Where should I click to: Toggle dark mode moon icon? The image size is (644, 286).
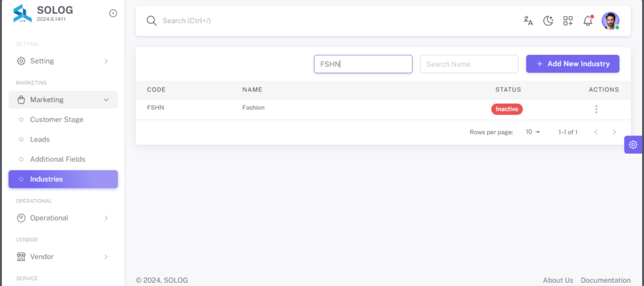(x=548, y=21)
